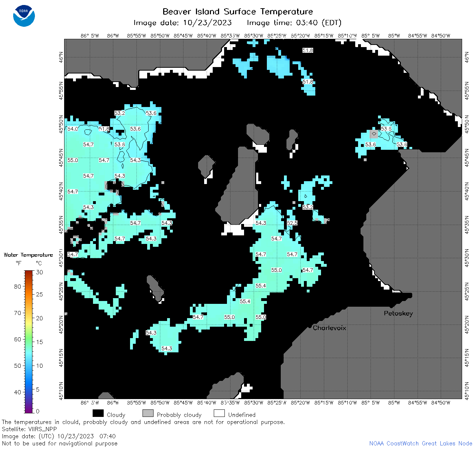Image resolution: width=476 pixels, height=449 pixels.
Task: Click the 0 °C tick at the scale bottom
Action: tap(38, 411)
